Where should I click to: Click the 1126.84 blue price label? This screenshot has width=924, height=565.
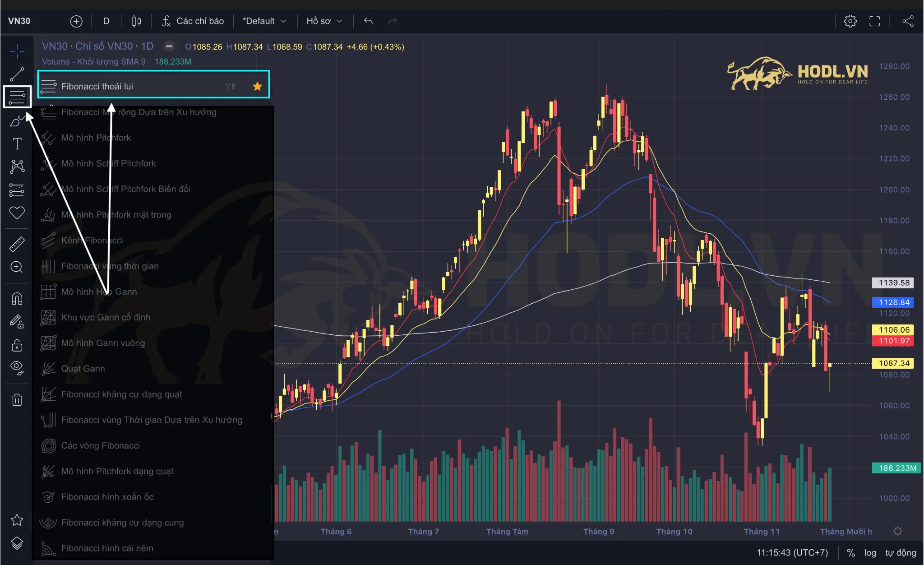pos(893,302)
